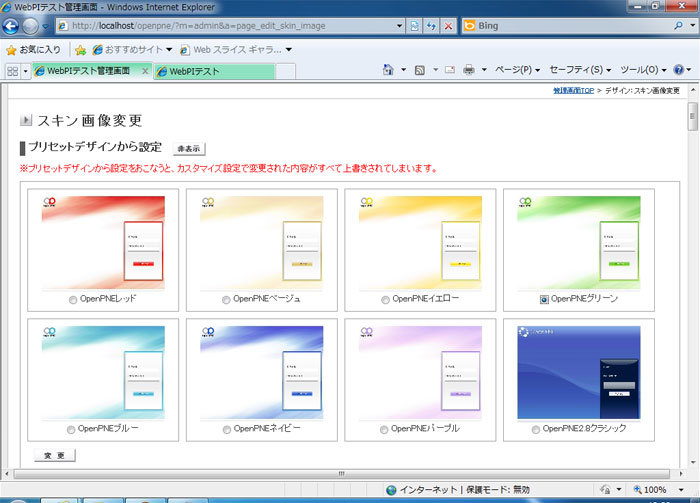Click the navy OpenPNEネイビー preview thumbnail
This screenshot has height=503, width=700.
(x=262, y=373)
